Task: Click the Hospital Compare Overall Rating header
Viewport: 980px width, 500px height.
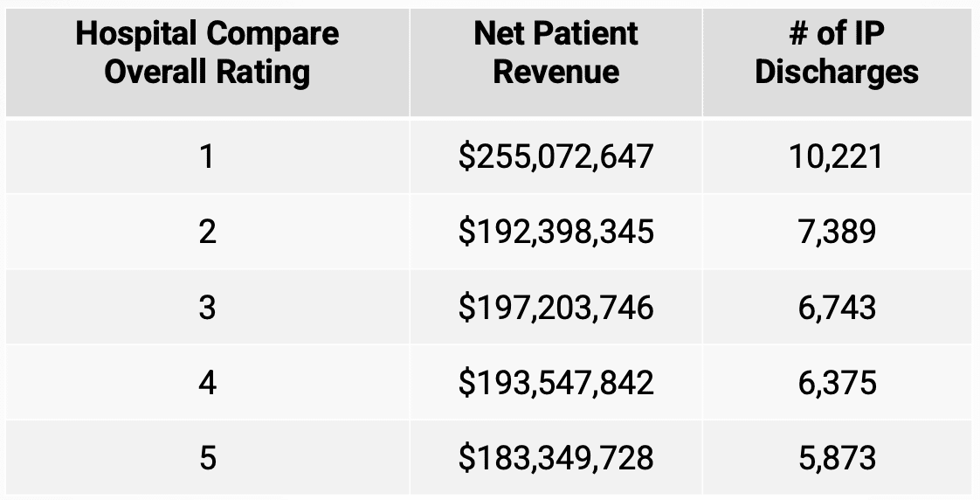Action: pyautogui.click(x=207, y=52)
